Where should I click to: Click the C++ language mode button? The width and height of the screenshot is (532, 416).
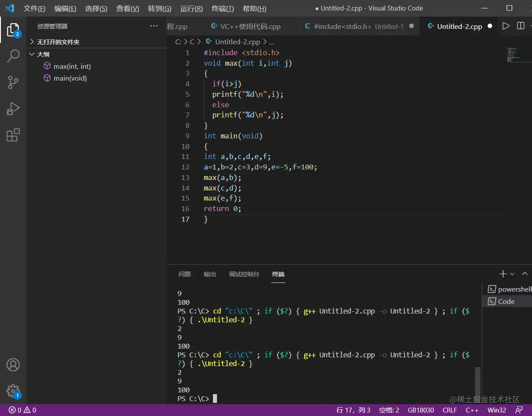click(472, 410)
